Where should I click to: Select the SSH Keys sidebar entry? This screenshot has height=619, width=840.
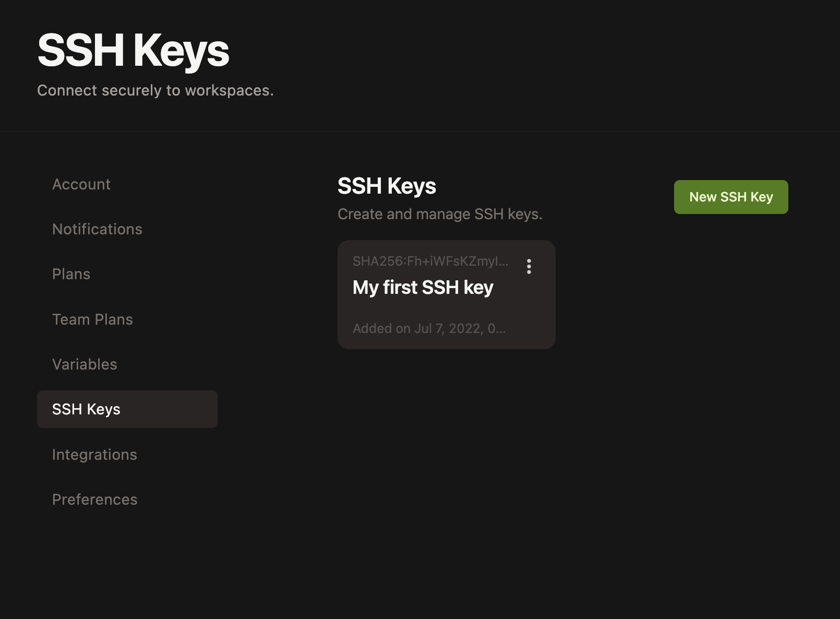coord(86,409)
